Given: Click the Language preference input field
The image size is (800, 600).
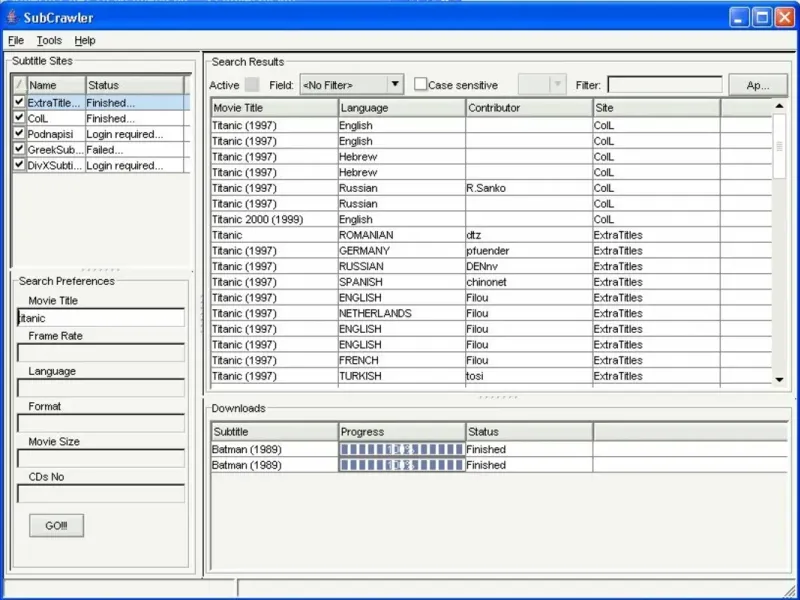Looking at the screenshot, I should pos(101,388).
